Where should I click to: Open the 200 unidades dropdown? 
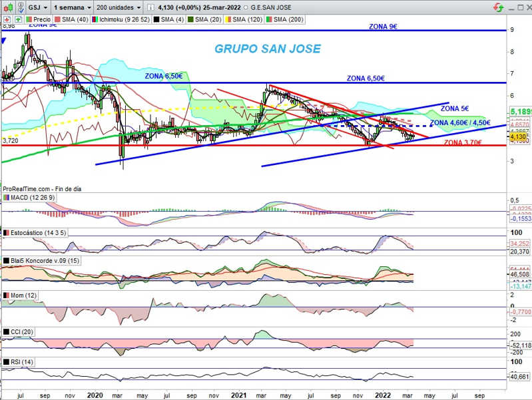118,7
